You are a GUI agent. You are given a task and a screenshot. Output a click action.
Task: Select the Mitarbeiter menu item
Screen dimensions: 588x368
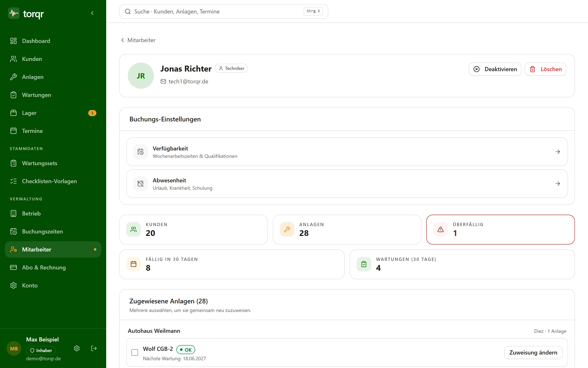(x=53, y=249)
